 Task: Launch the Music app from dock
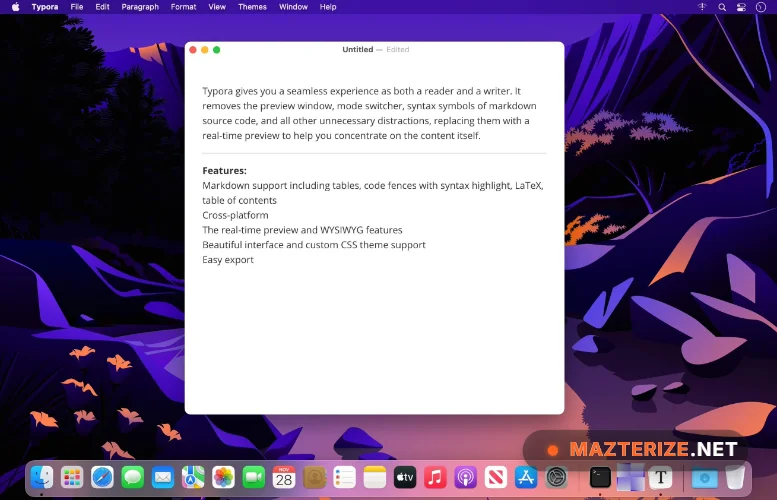tap(435, 478)
